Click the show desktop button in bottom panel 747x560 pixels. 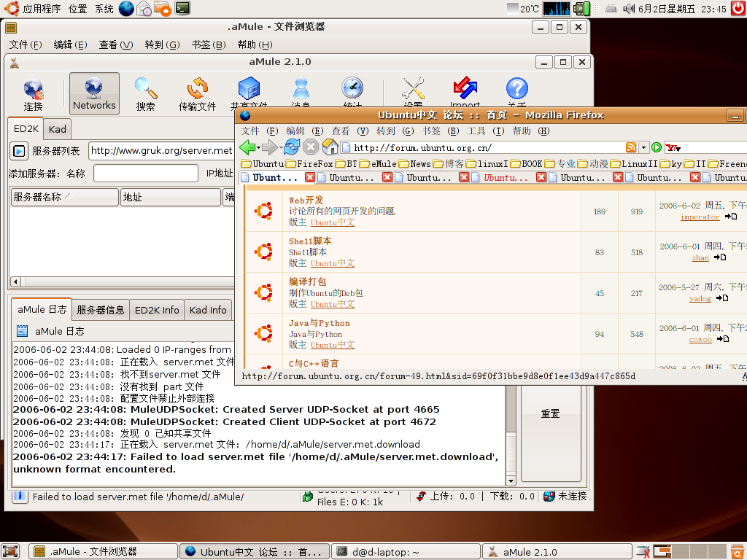point(10,551)
